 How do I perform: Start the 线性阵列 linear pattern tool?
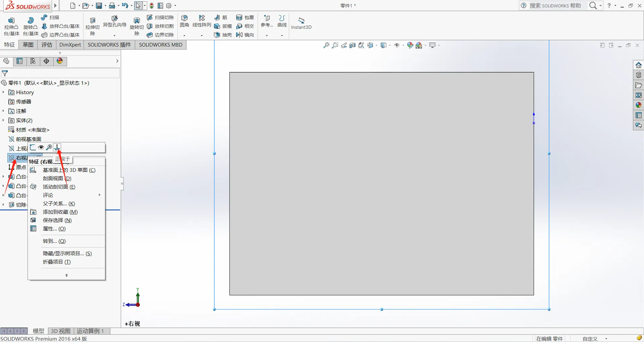tap(202, 21)
